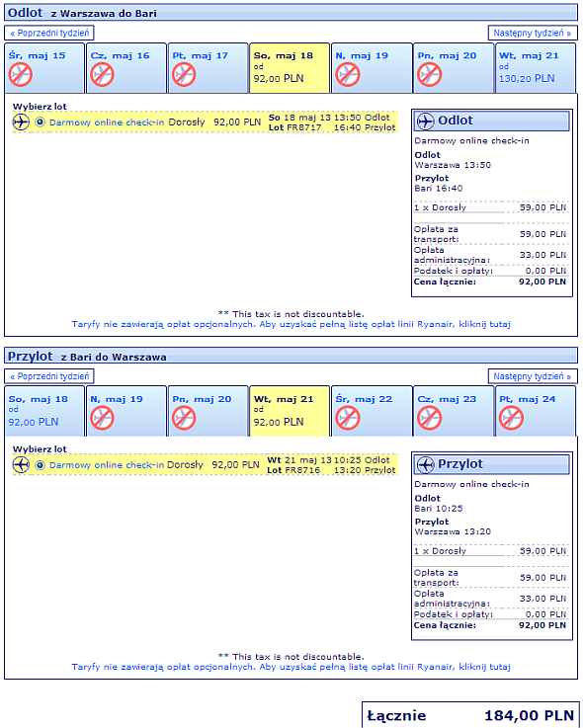This screenshot has width=583, height=728.
Task: Pick the So, maj 18 return date tab
Action: [44, 411]
